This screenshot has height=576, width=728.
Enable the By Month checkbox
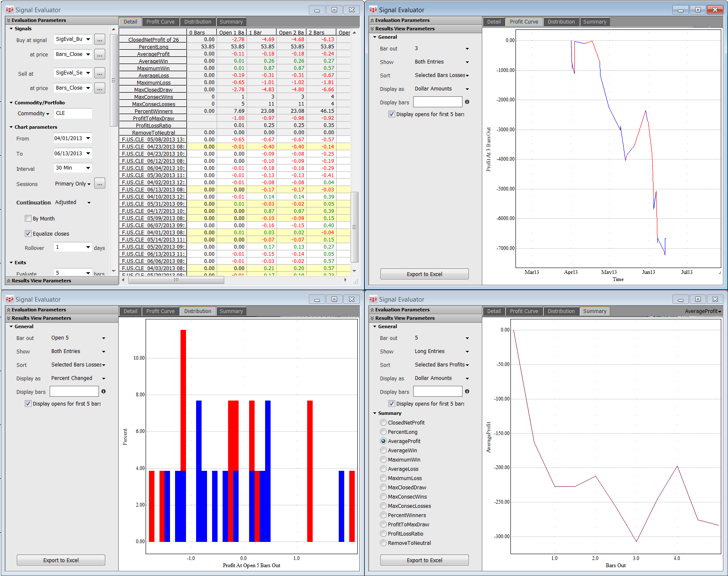tap(28, 218)
